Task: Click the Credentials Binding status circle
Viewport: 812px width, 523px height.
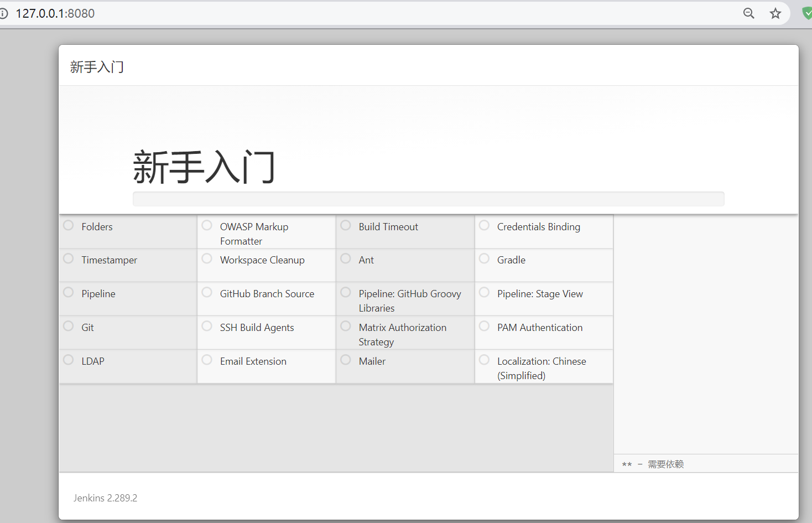Action: point(484,225)
